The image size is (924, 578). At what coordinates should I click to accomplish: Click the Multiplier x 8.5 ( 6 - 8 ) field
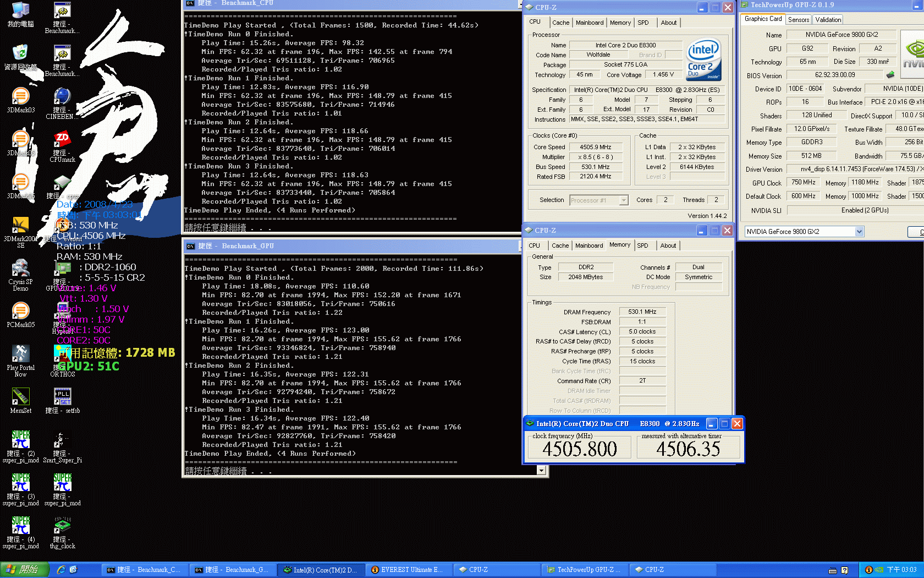pos(596,157)
